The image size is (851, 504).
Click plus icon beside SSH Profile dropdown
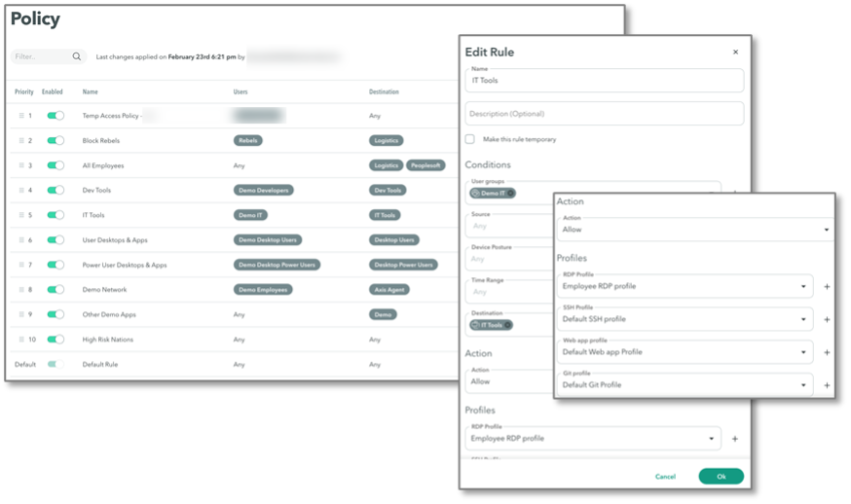(827, 319)
